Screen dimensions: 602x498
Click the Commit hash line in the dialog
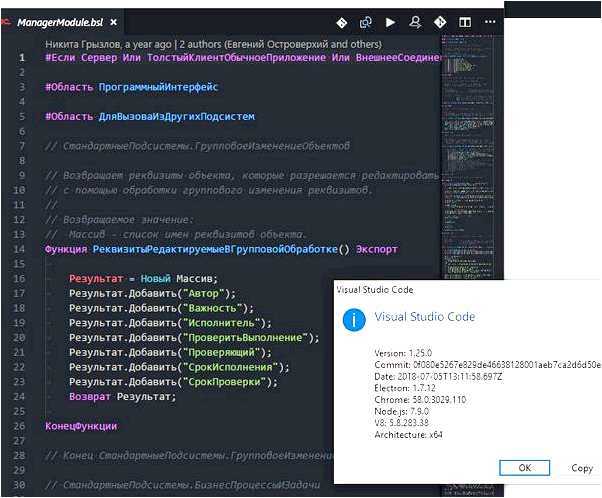coord(487,365)
